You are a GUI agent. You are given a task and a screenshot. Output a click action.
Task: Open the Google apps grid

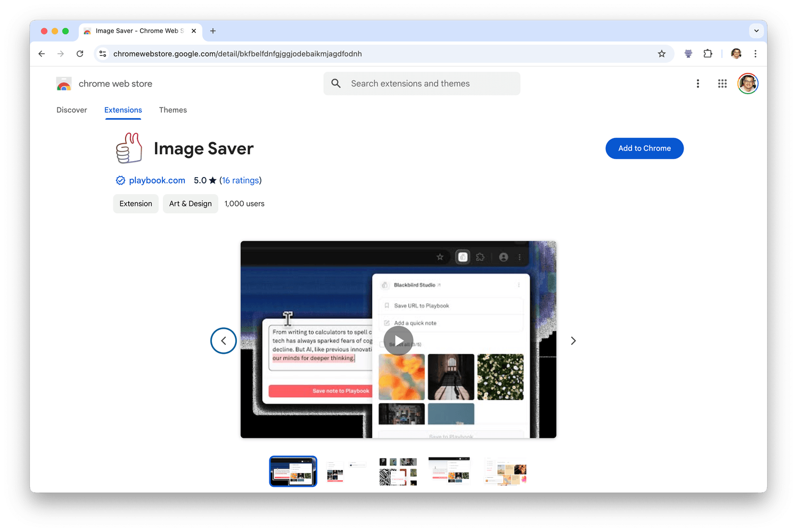pyautogui.click(x=722, y=84)
